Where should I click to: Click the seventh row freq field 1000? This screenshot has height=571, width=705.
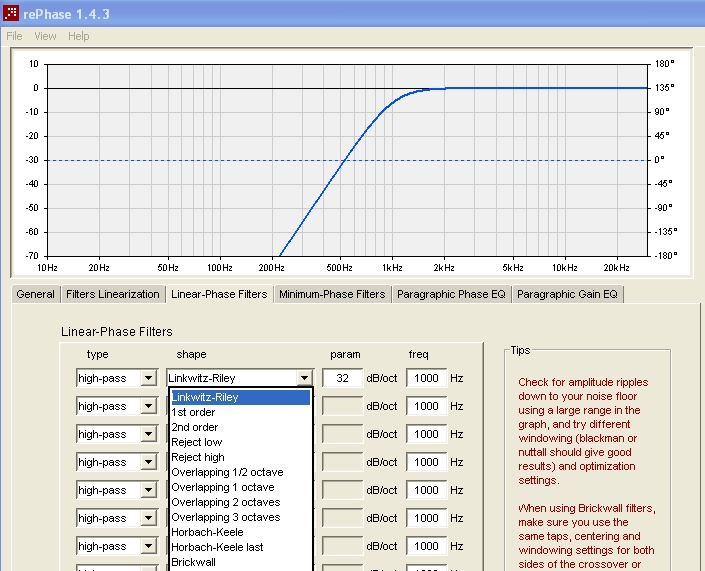pyautogui.click(x=426, y=546)
